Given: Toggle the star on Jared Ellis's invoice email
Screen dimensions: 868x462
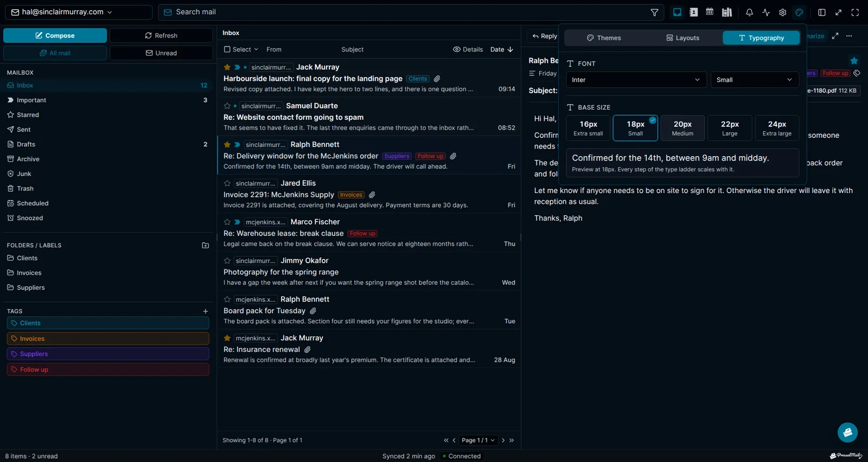Looking at the screenshot, I should [227, 183].
